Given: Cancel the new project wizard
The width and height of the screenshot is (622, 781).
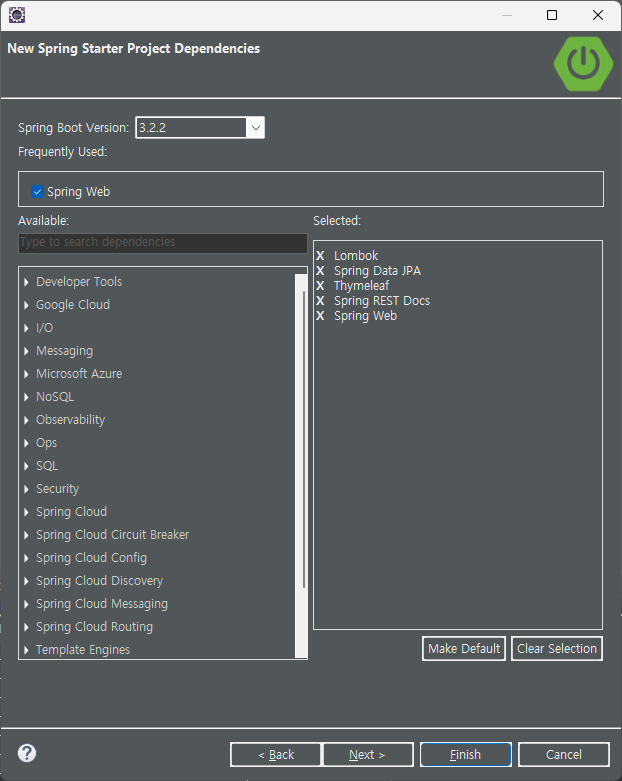Looking at the screenshot, I should tap(564, 755).
